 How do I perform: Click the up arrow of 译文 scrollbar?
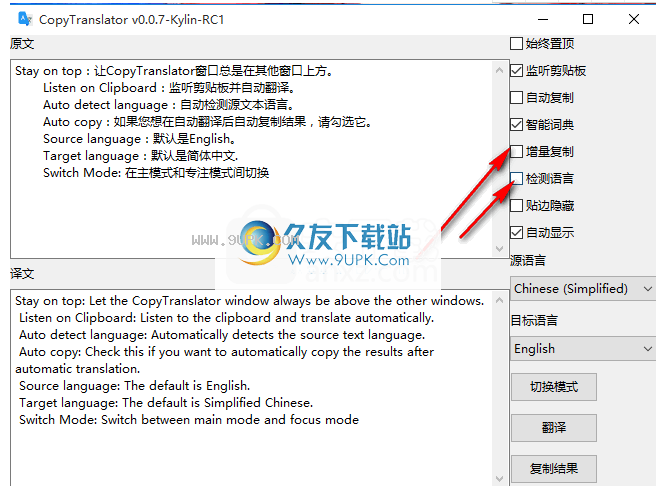click(x=499, y=300)
